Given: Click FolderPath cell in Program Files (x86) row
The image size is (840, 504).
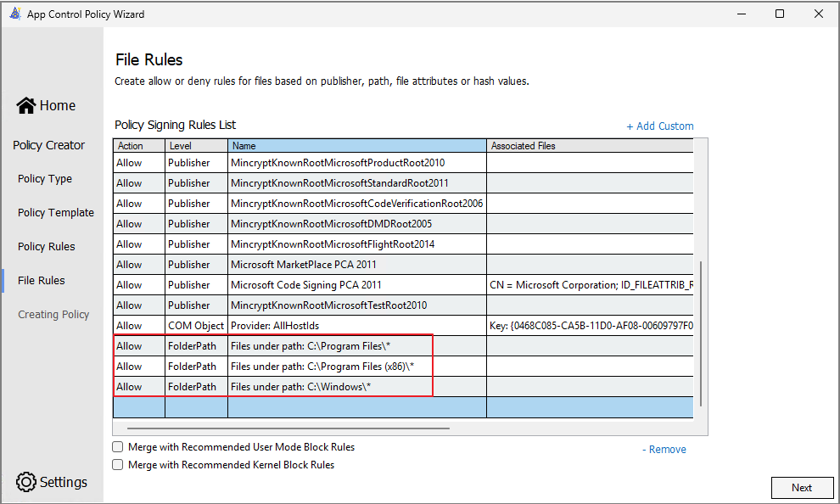Looking at the screenshot, I should pyautogui.click(x=196, y=367).
